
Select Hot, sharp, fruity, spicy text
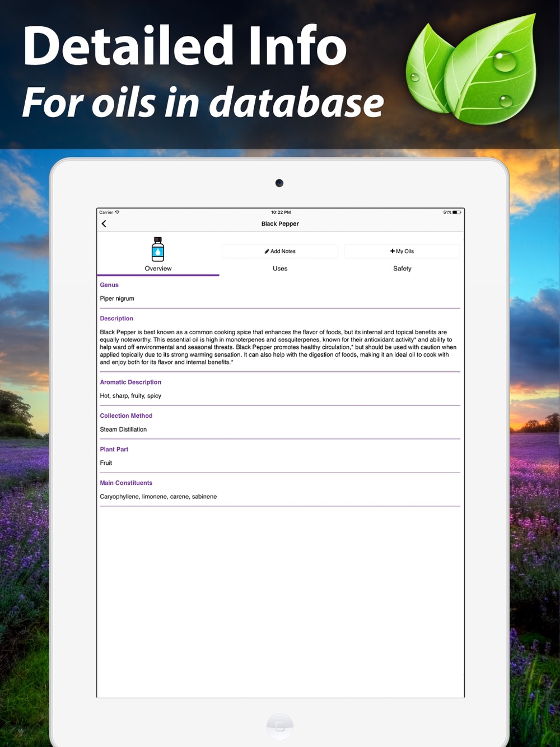(130, 395)
